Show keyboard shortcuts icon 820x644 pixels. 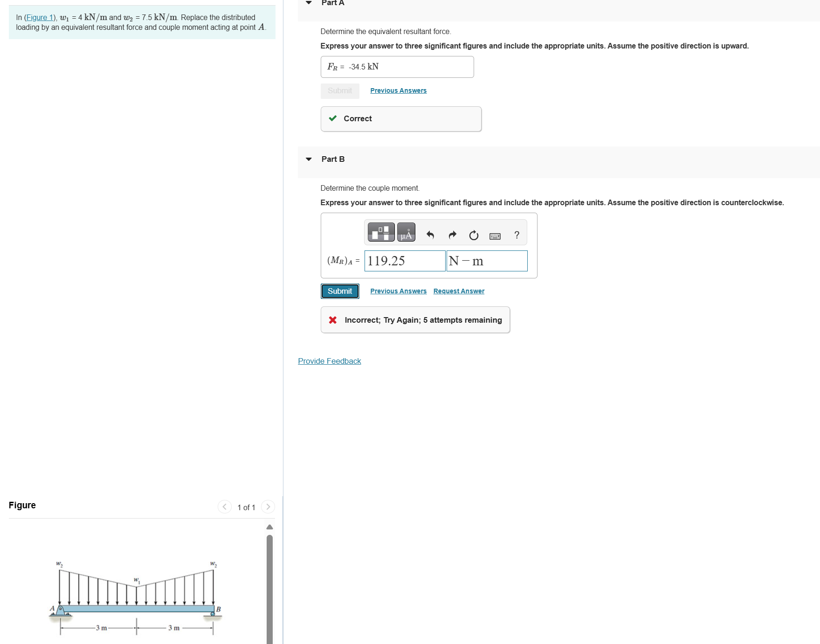(x=495, y=236)
